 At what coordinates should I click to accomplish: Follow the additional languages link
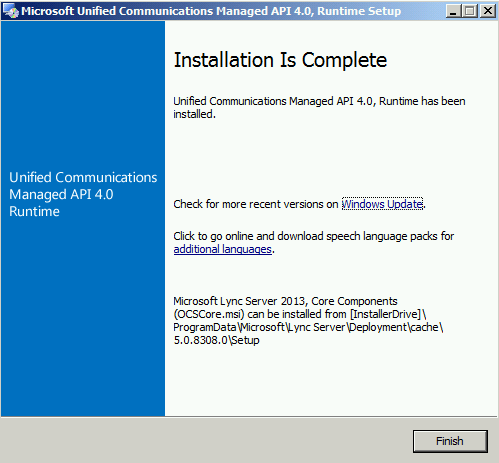(x=223, y=249)
